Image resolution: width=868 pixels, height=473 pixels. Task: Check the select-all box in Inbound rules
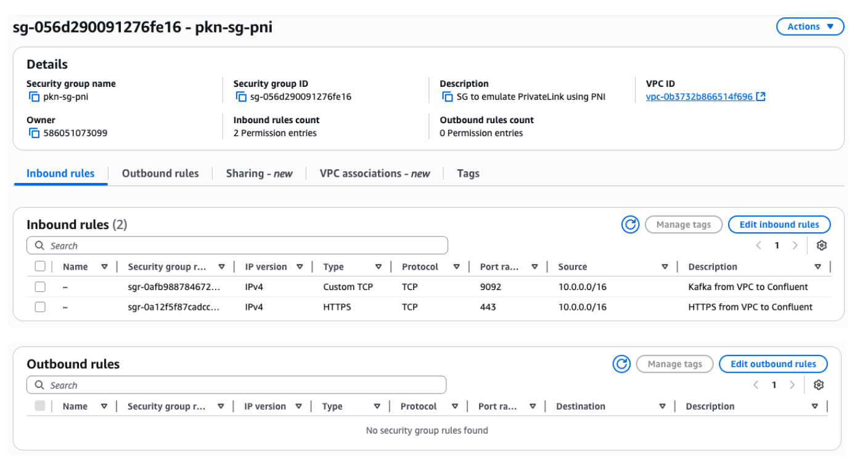(40, 266)
